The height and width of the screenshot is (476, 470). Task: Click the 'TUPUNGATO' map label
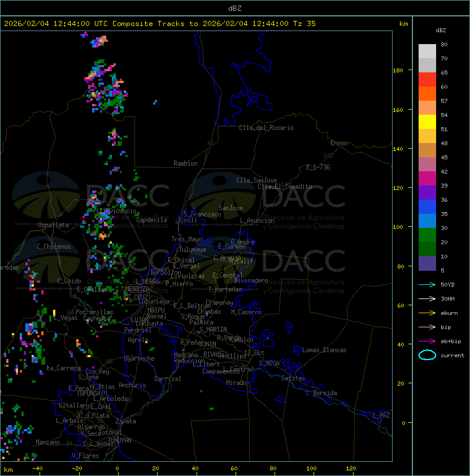tap(92, 393)
